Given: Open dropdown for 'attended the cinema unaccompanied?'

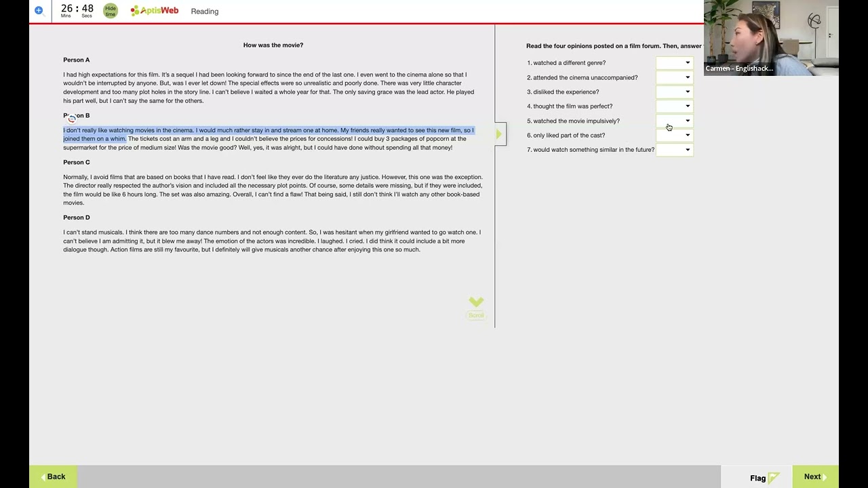Looking at the screenshot, I should click(675, 77).
